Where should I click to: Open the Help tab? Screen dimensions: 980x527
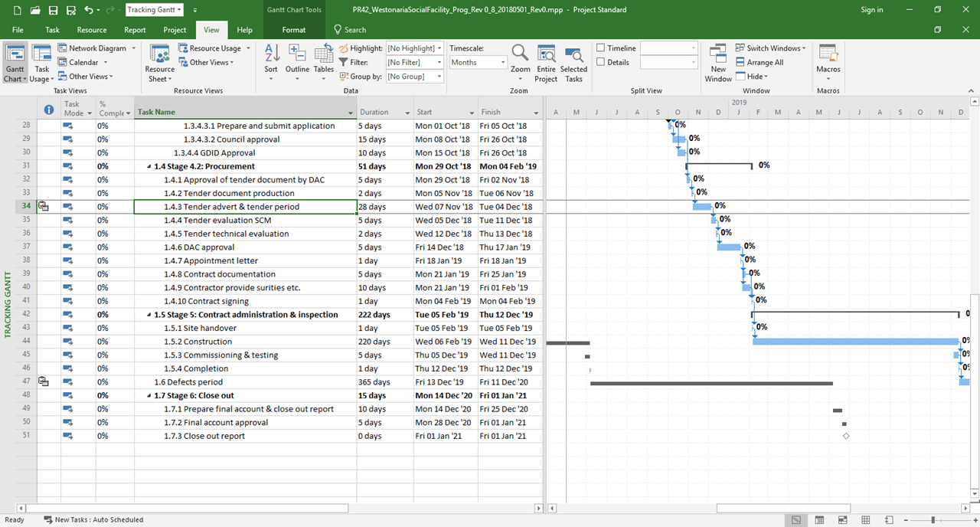[244, 30]
